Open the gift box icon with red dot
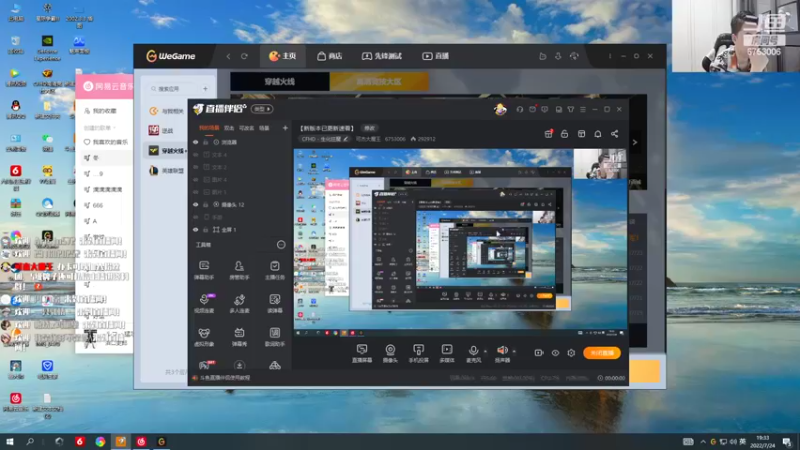800x450 pixels. pos(548,134)
